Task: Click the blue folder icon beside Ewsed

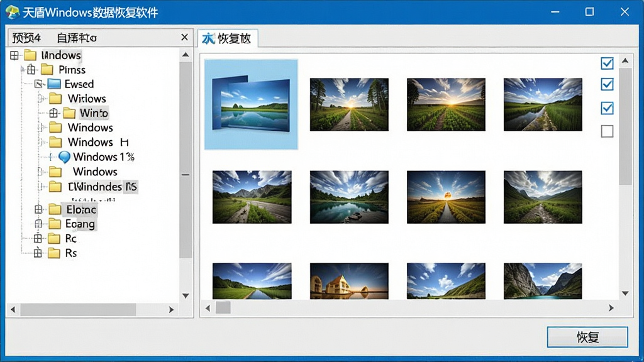Action: point(54,84)
